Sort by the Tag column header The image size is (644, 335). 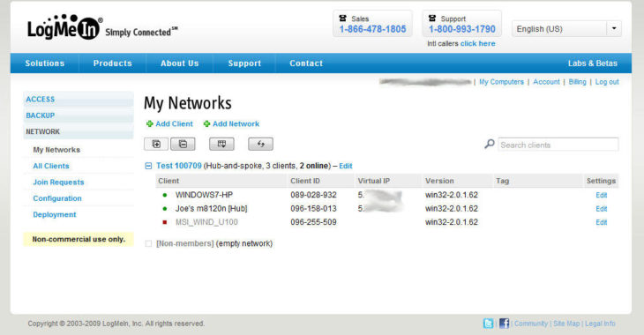(502, 181)
